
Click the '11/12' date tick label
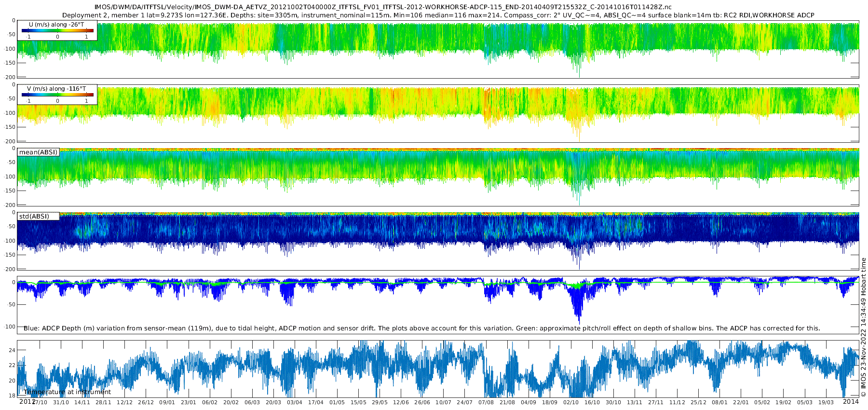(x=677, y=402)
